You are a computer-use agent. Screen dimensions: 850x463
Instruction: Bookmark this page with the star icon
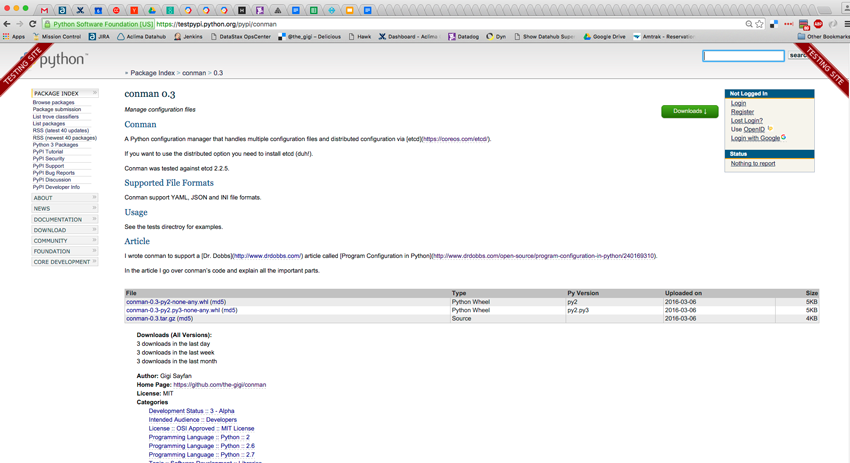tap(759, 24)
